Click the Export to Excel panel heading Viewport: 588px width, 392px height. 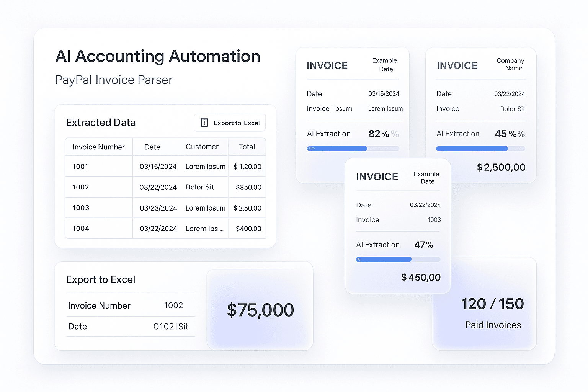pos(101,279)
